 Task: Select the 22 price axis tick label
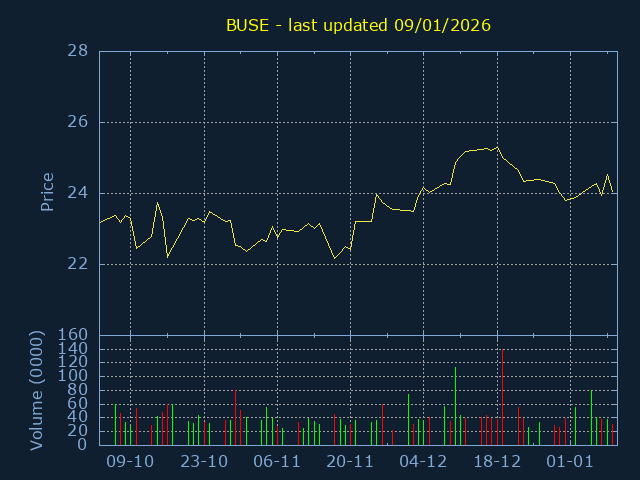77,264
